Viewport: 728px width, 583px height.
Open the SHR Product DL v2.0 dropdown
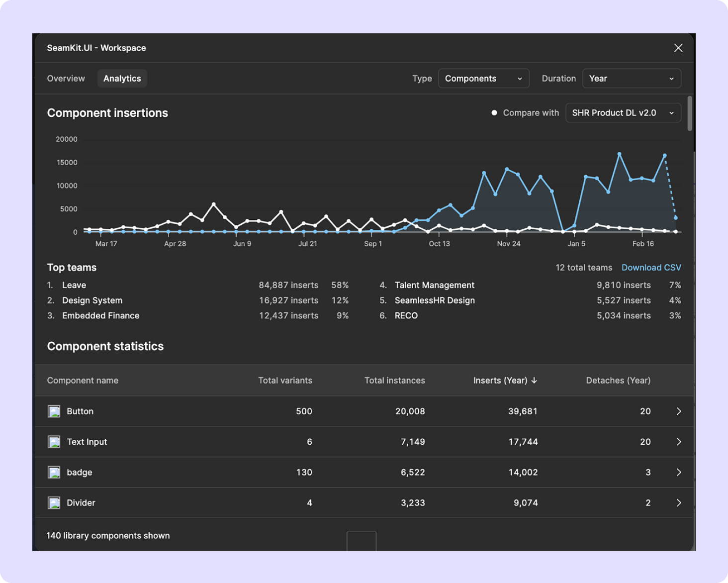[x=623, y=113]
